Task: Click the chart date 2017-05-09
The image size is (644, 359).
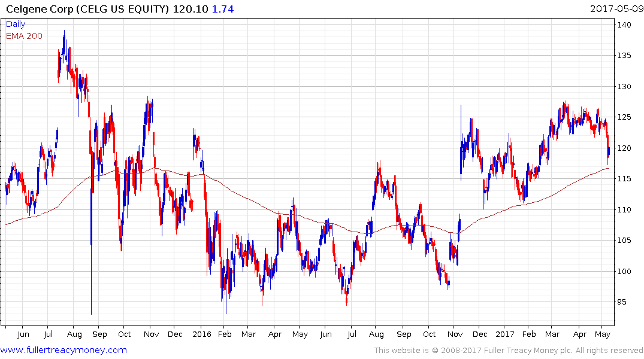Action: tap(616, 8)
